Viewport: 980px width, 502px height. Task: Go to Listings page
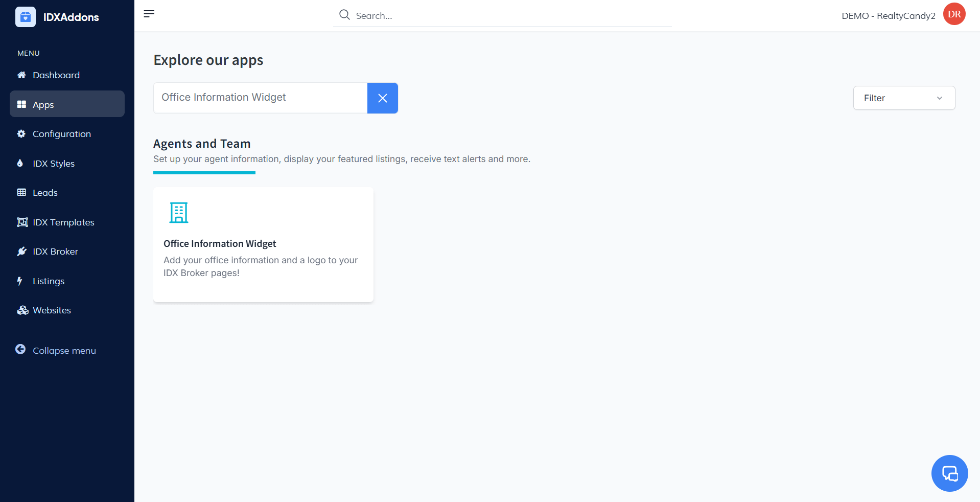[49, 281]
